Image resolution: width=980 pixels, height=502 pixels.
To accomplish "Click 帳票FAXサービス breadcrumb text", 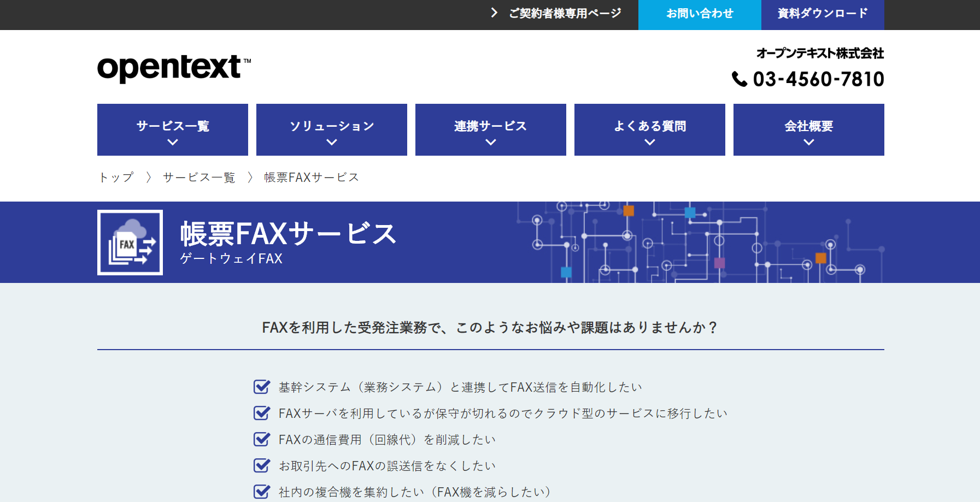I will click(x=312, y=177).
